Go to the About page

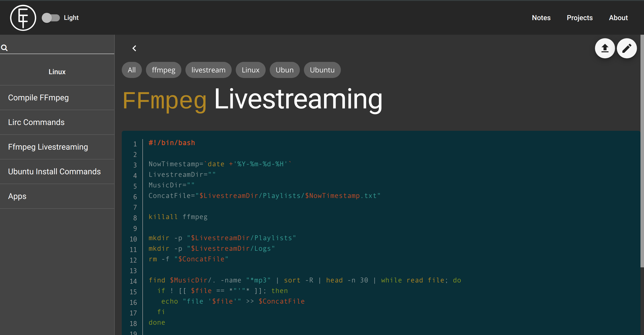pyautogui.click(x=618, y=18)
